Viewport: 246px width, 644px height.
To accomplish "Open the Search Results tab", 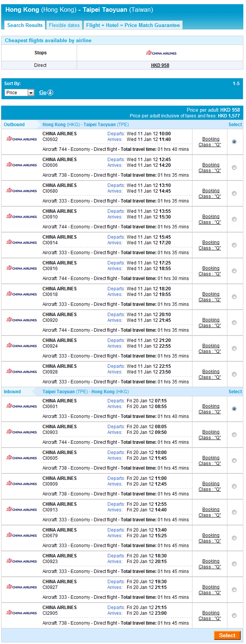I will click(x=25, y=25).
